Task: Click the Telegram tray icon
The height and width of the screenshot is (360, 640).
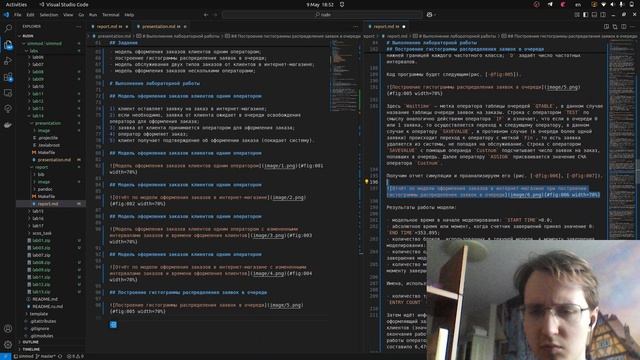Action: click(x=550, y=4)
